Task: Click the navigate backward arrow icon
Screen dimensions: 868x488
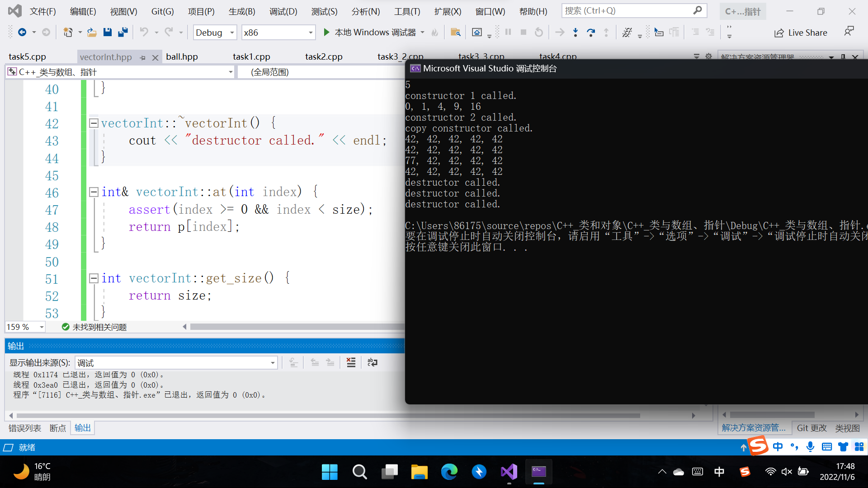Action: (x=22, y=32)
